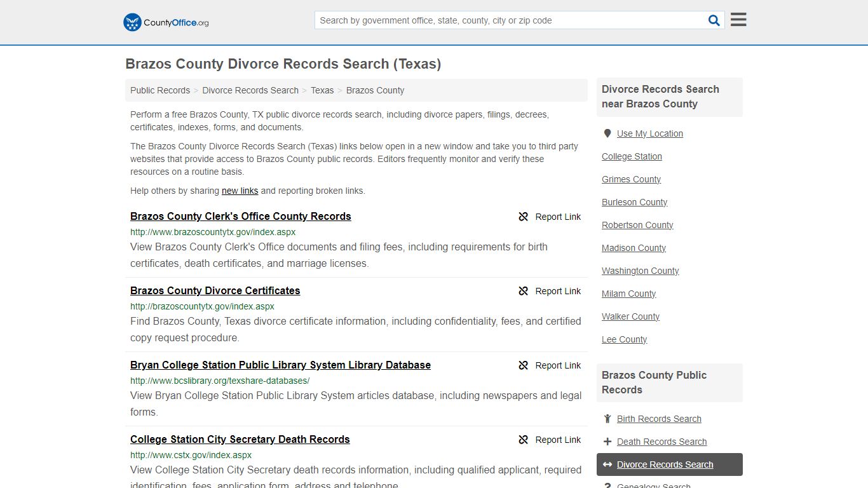The width and height of the screenshot is (868, 488).
Task: Open Brazos County Divorce Certificates title
Action: (215, 290)
